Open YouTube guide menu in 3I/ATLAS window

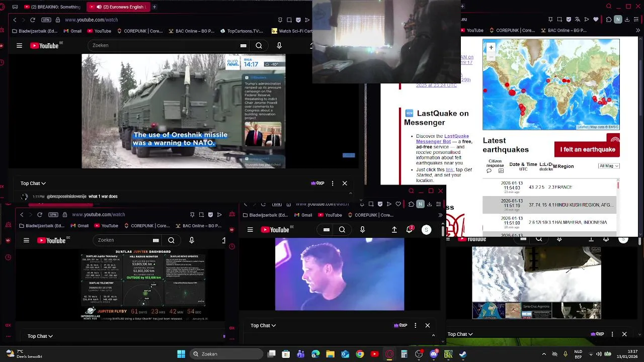26,240
